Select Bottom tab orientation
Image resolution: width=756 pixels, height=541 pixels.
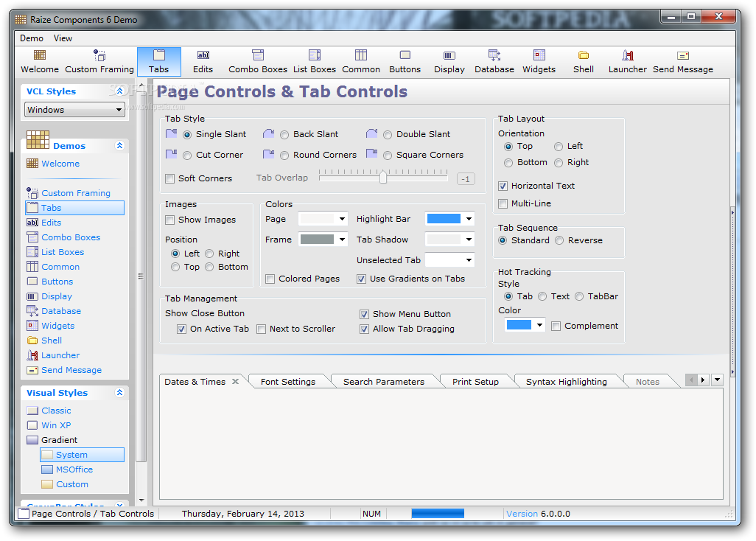coord(508,163)
